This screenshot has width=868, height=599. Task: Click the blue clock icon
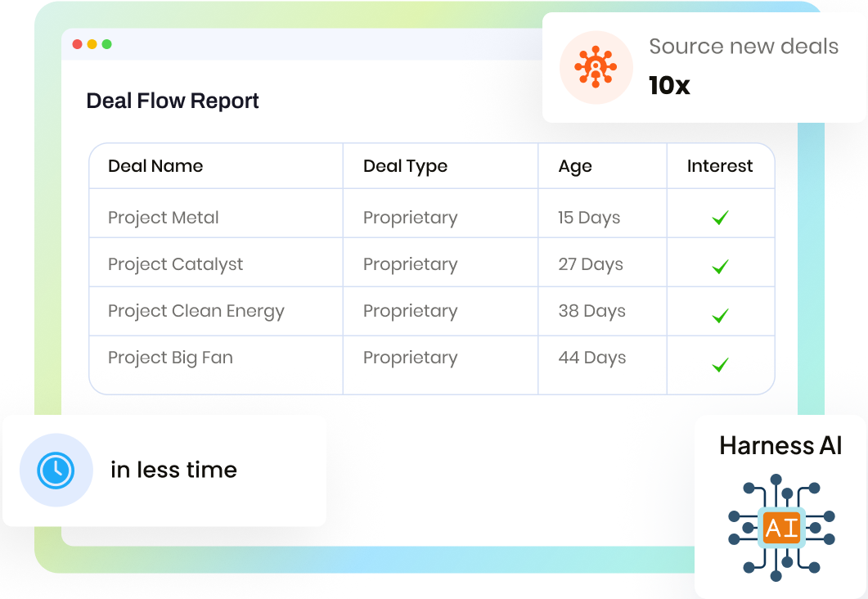pyautogui.click(x=56, y=470)
